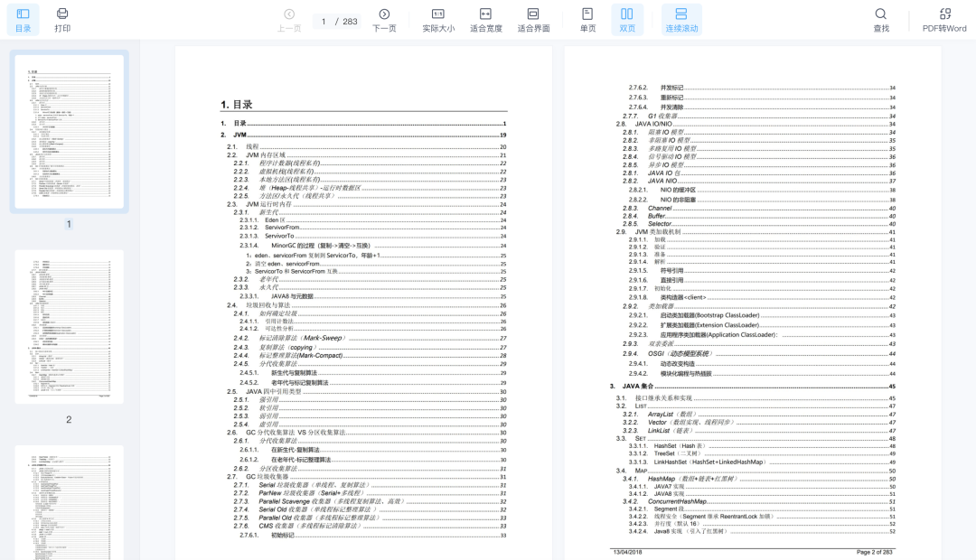Open the 查找 search tool
976x560 pixels.
click(880, 19)
